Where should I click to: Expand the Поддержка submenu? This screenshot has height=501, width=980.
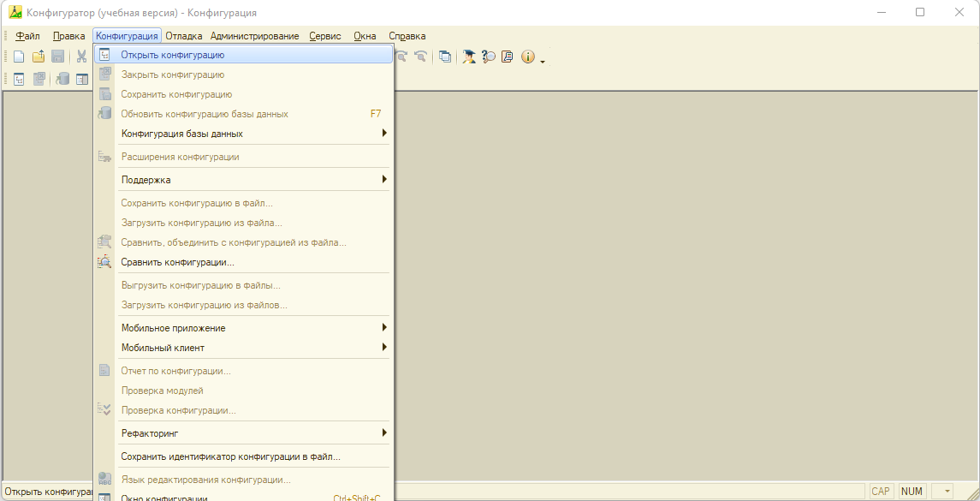click(243, 180)
